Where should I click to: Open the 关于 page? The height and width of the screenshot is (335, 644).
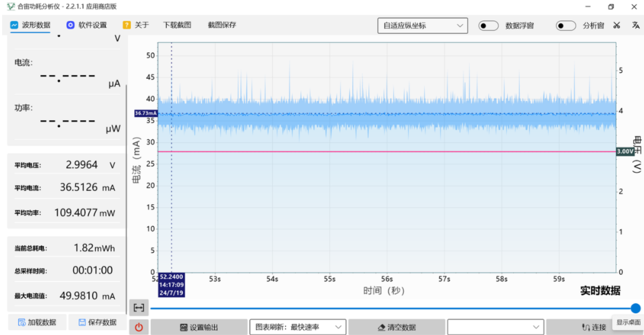pyautogui.click(x=136, y=25)
